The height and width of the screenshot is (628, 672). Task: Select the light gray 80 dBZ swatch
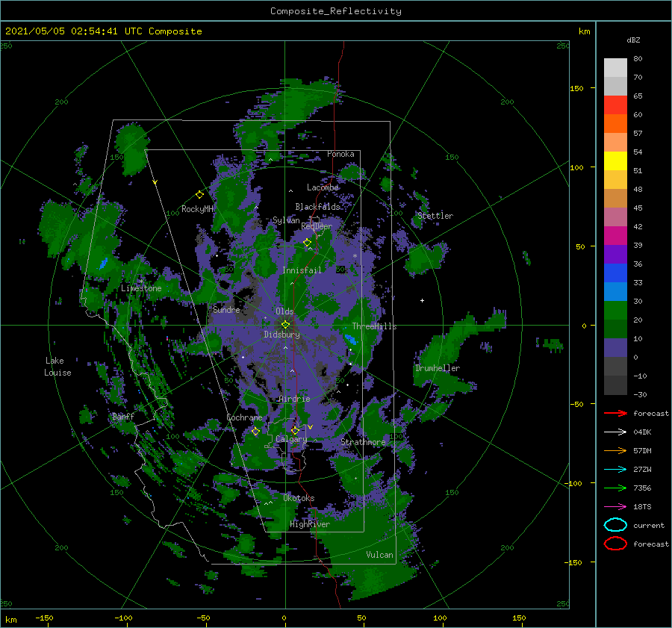[x=615, y=67]
